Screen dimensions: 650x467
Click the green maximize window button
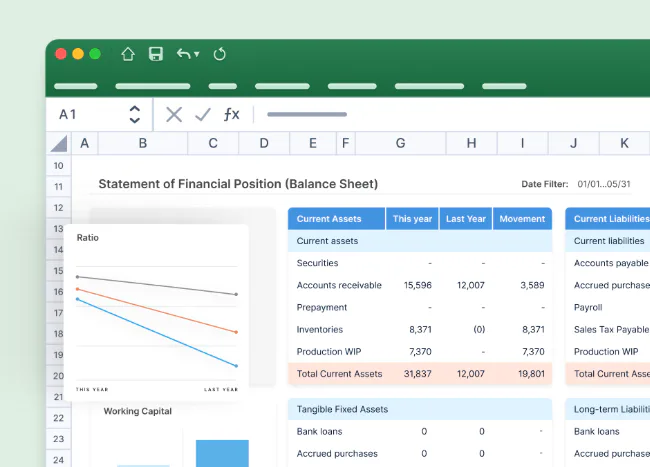pos(95,54)
